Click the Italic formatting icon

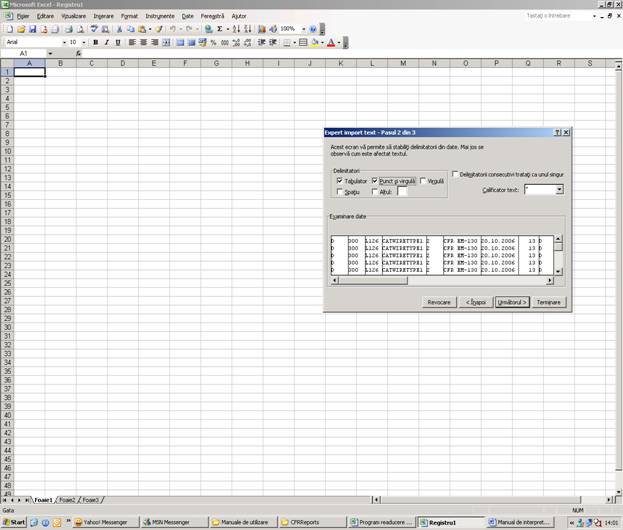[x=106, y=43]
